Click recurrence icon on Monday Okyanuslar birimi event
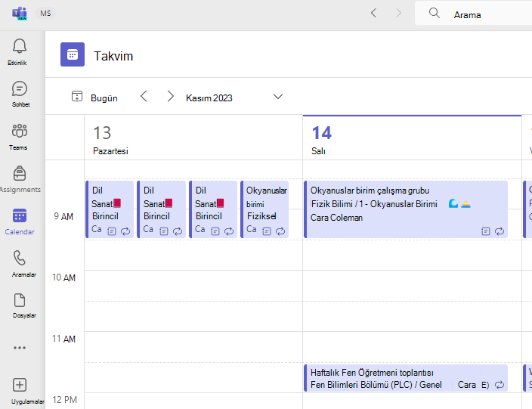This screenshot has height=409, width=532. pyautogui.click(x=280, y=231)
